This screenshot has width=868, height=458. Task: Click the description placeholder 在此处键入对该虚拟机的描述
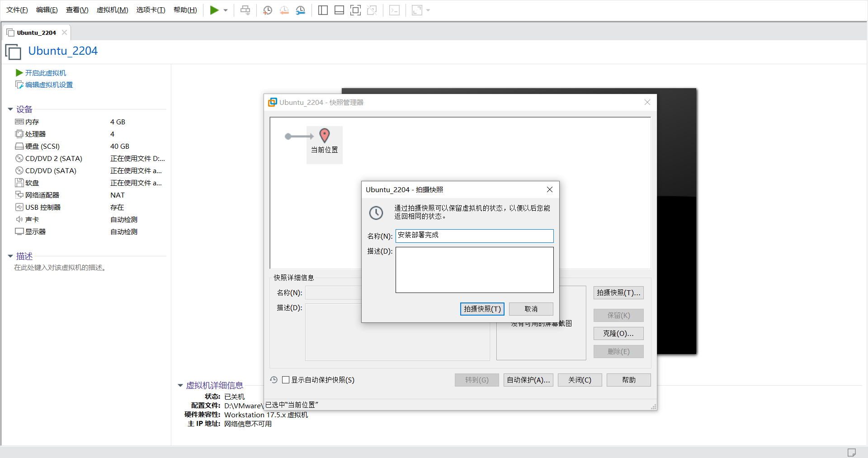coord(60,268)
